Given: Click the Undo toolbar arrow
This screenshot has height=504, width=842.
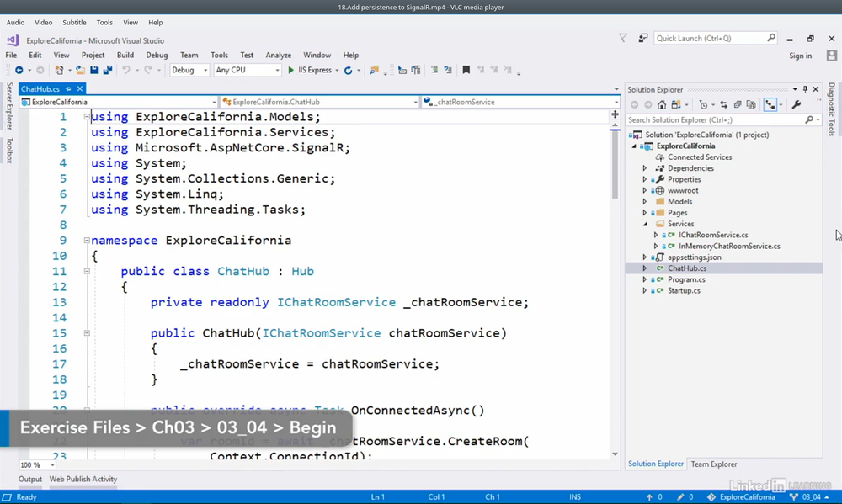Looking at the screenshot, I should (x=126, y=71).
